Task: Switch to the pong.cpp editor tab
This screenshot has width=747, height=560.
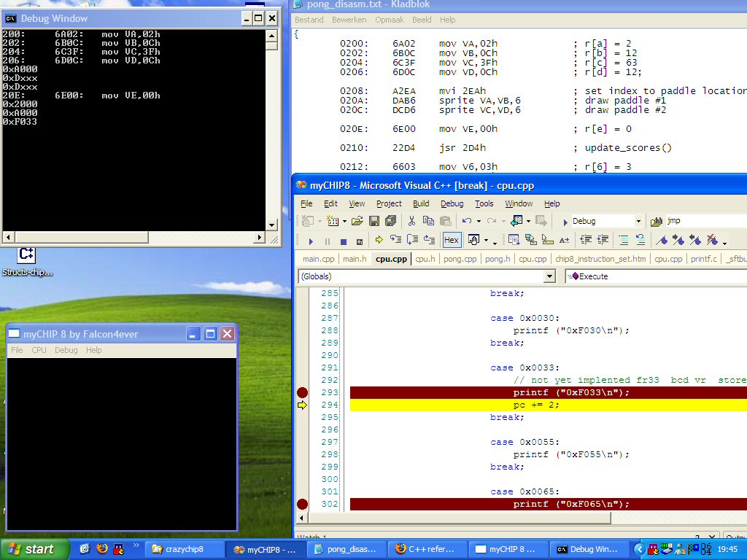Action: (460, 259)
